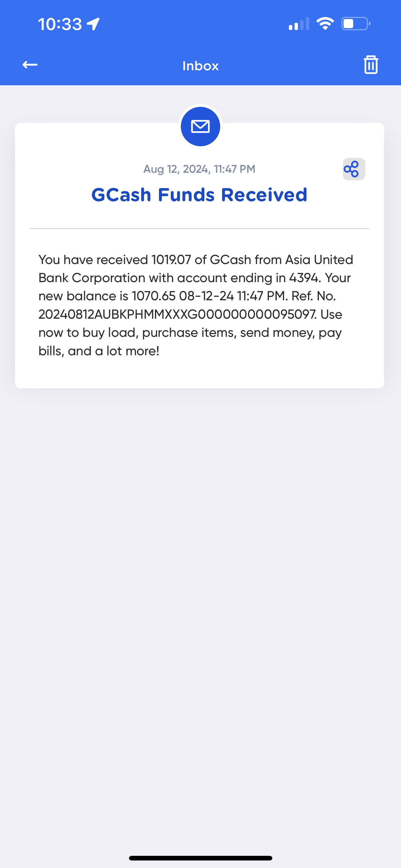Tap the Aug 12, 2024, 11:47 PM timestamp
Viewport: 401px width, 868px height.
tap(199, 169)
